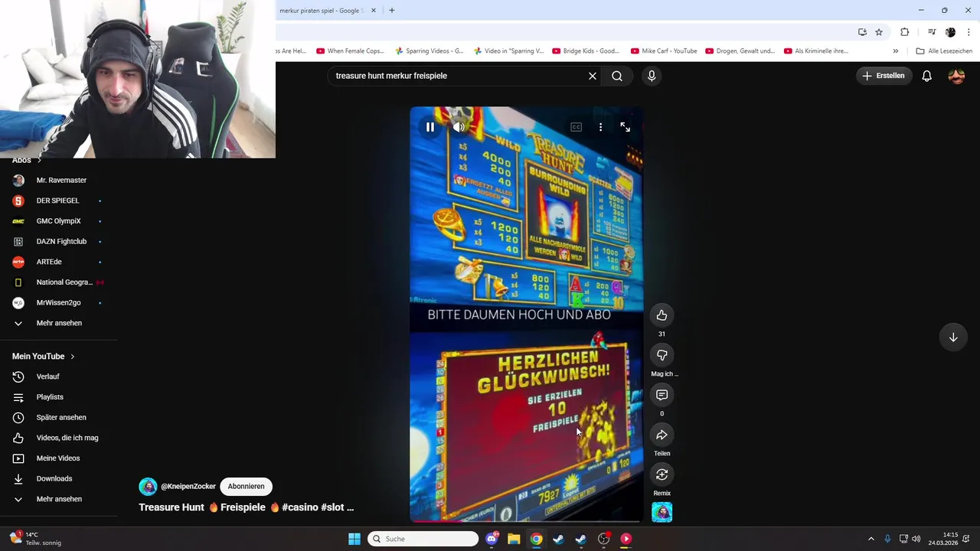
Task: Open Chrome extensions puzzle icon
Action: (905, 32)
